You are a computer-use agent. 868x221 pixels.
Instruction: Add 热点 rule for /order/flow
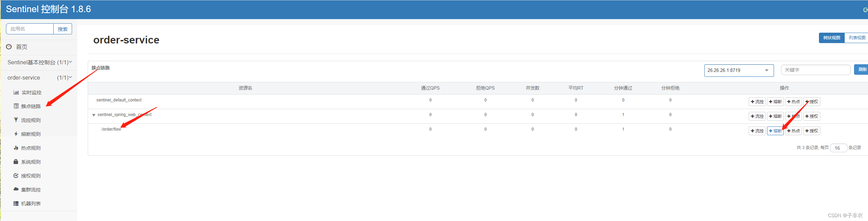pos(794,131)
